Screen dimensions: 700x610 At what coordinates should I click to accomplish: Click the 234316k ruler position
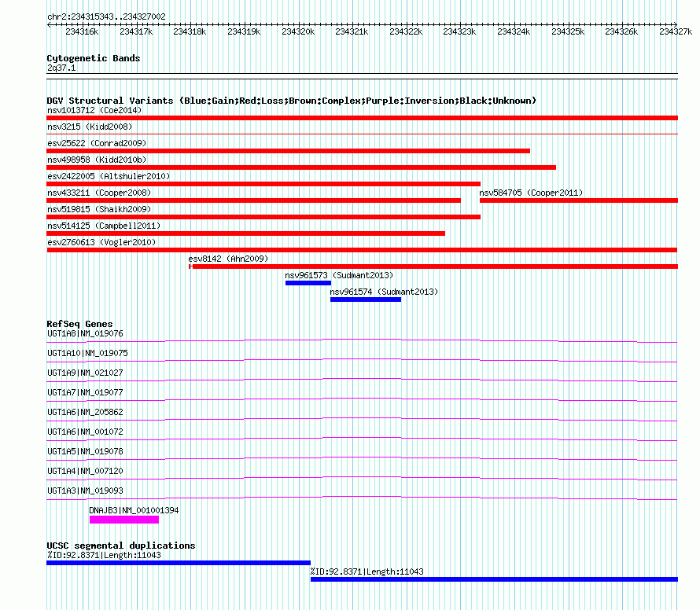point(82,31)
